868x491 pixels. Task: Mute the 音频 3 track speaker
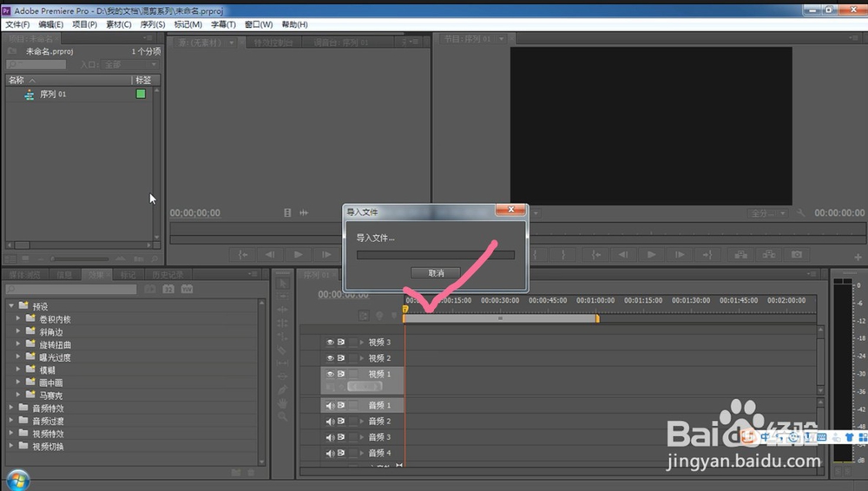pyautogui.click(x=330, y=437)
